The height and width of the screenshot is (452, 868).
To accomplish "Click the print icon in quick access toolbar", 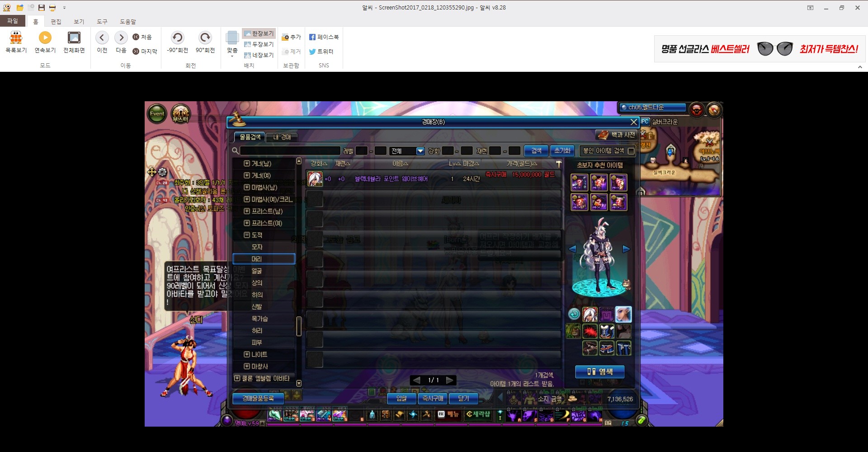I will 52,8.
